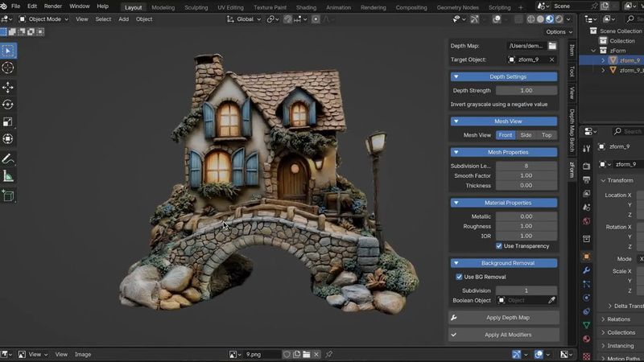Toggle pin icon in image editor header
Viewport: 644px width, 362px height.
pos(328,354)
